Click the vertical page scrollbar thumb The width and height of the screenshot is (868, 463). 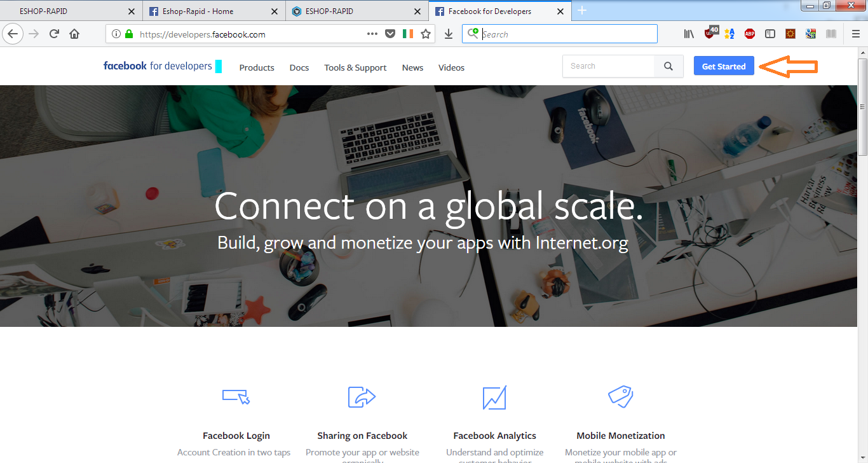coord(862,107)
